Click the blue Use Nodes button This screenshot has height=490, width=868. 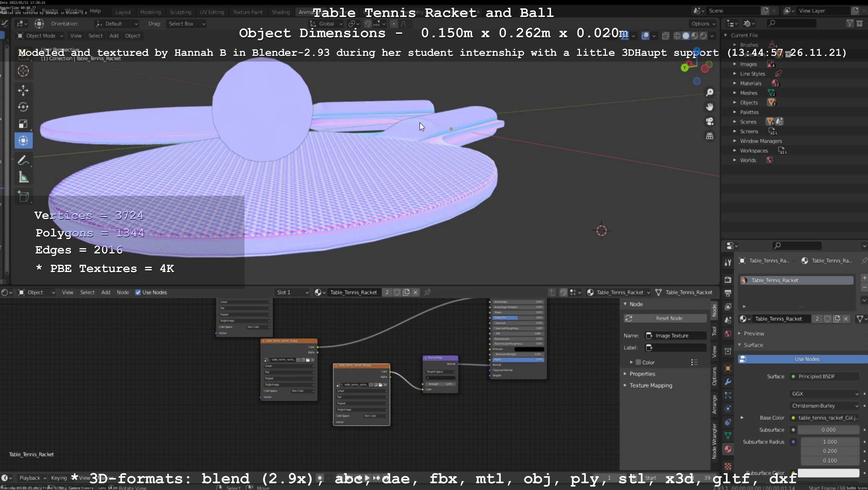tap(807, 359)
